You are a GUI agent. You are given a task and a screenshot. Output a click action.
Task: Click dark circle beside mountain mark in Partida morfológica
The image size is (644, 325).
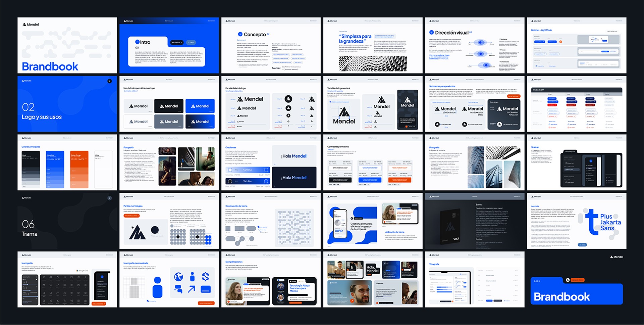pos(155,230)
